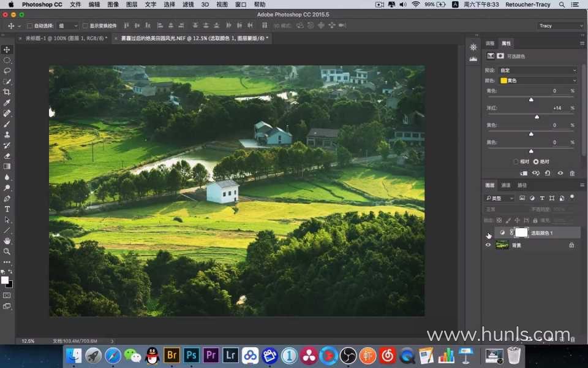Open the 预设 preset dropdown
This screenshot has width=588, height=368.
538,70
